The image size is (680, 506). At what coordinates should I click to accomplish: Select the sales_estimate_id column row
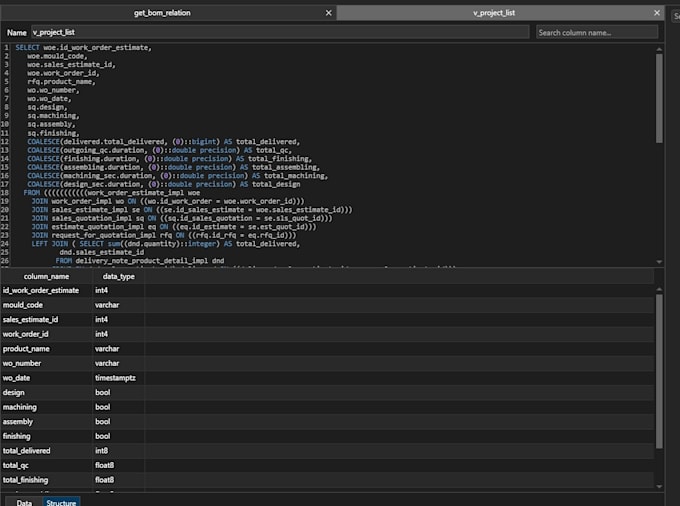pos(327,320)
